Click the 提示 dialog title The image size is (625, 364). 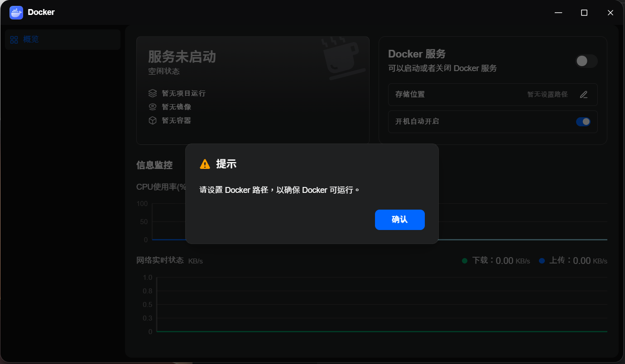click(x=226, y=164)
